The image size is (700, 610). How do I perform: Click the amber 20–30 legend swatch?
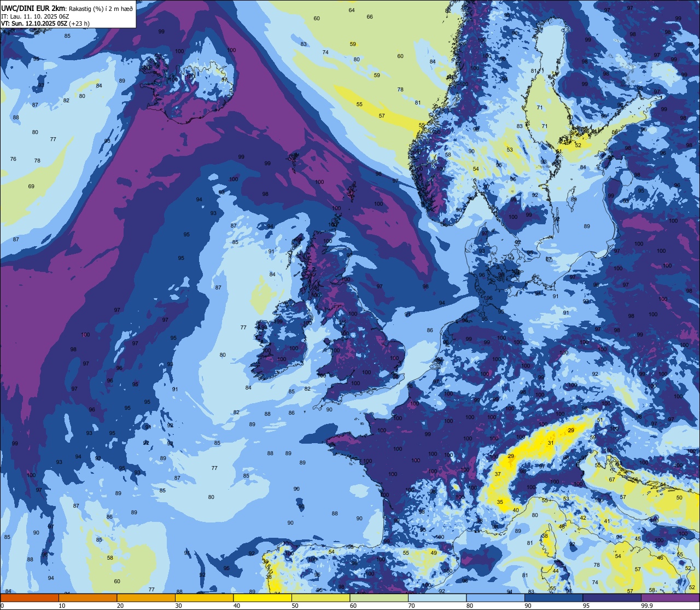(x=146, y=598)
